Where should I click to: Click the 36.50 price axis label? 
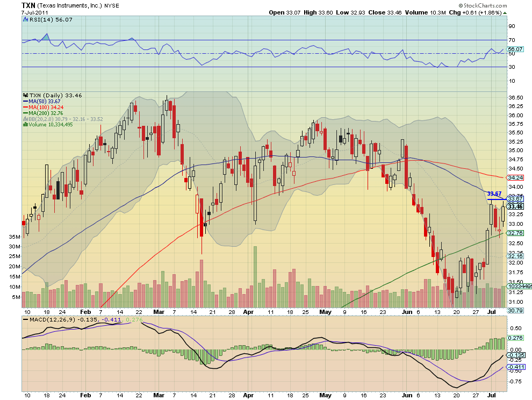(515, 97)
